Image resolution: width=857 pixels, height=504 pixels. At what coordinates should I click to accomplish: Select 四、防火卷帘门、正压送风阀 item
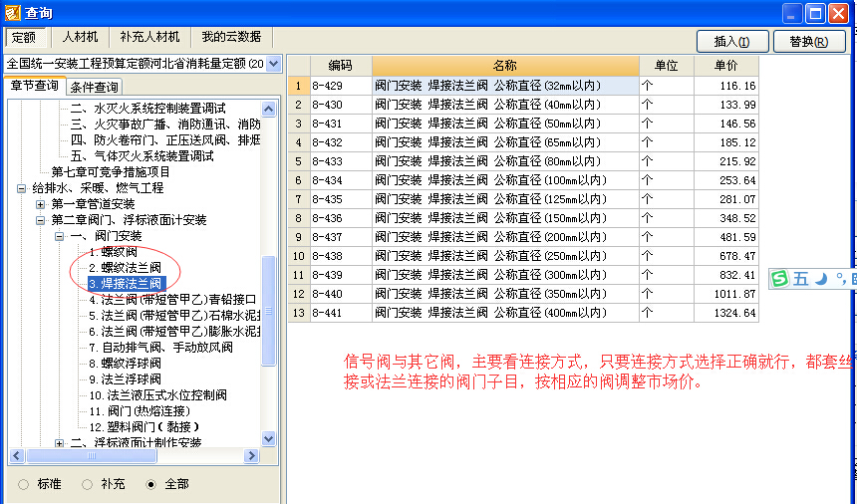pyautogui.click(x=165, y=140)
